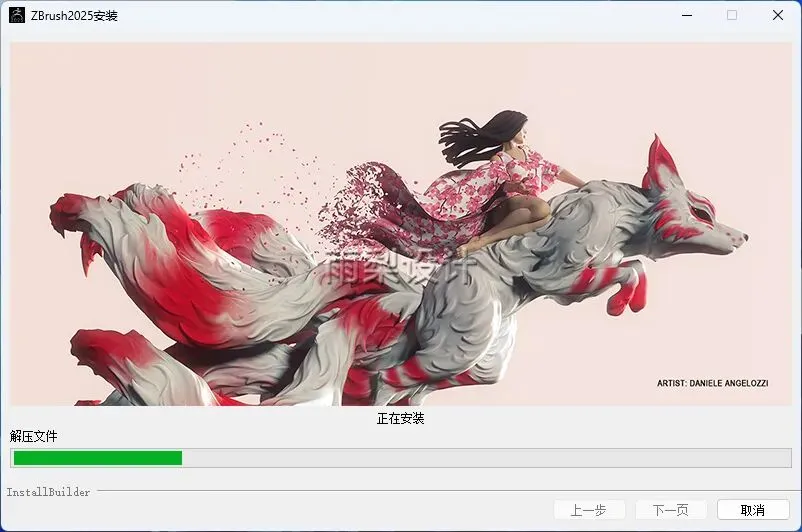Click the 下一页 (Next) button
The height and width of the screenshot is (532, 802).
[x=671, y=509]
